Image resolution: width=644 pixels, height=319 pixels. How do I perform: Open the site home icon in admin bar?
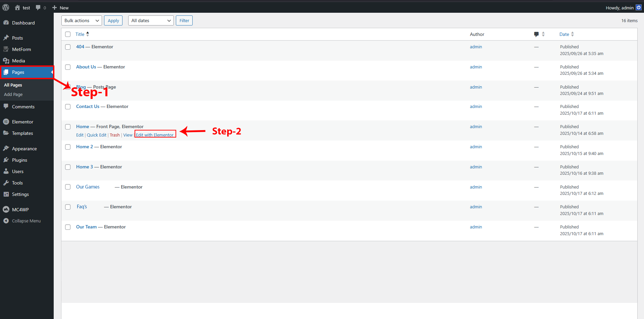click(x=17, y=7)
